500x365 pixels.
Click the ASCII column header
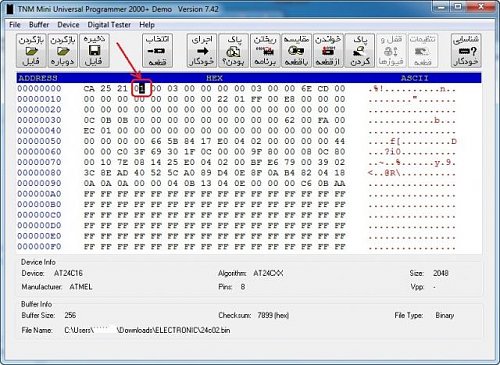click(x=414, y=78)
